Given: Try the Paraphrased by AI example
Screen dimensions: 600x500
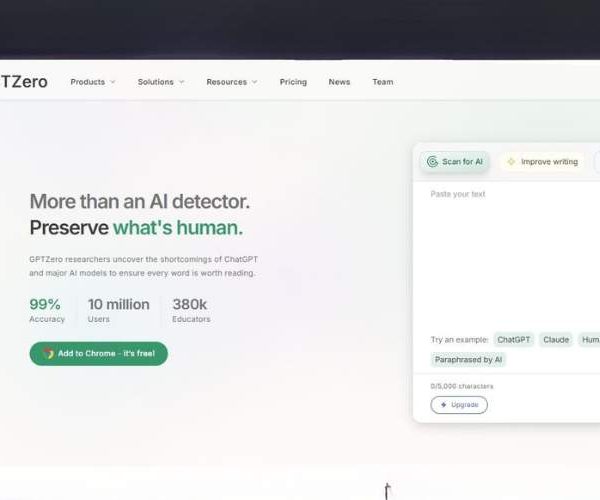Looking at the screenshot, I should click(468, 360).
